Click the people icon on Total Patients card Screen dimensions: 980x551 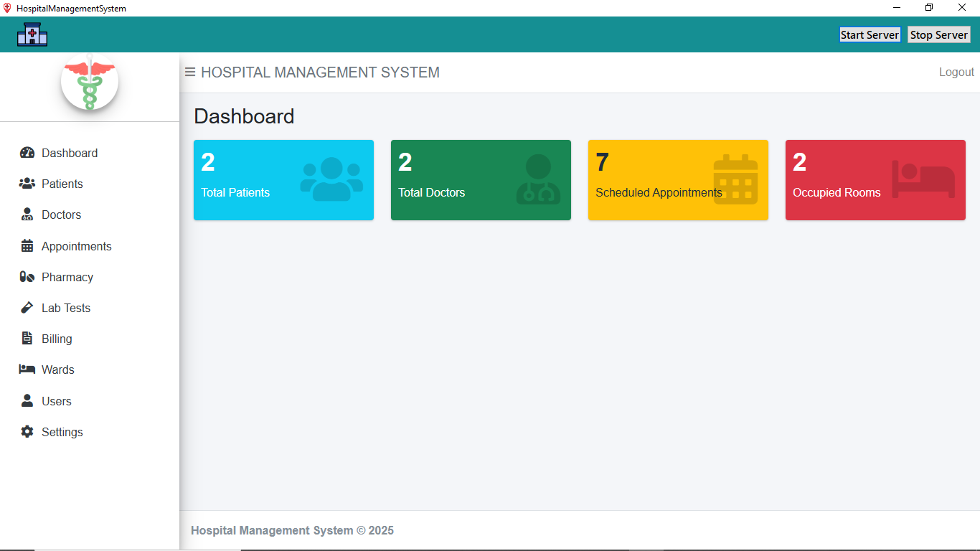331,179
